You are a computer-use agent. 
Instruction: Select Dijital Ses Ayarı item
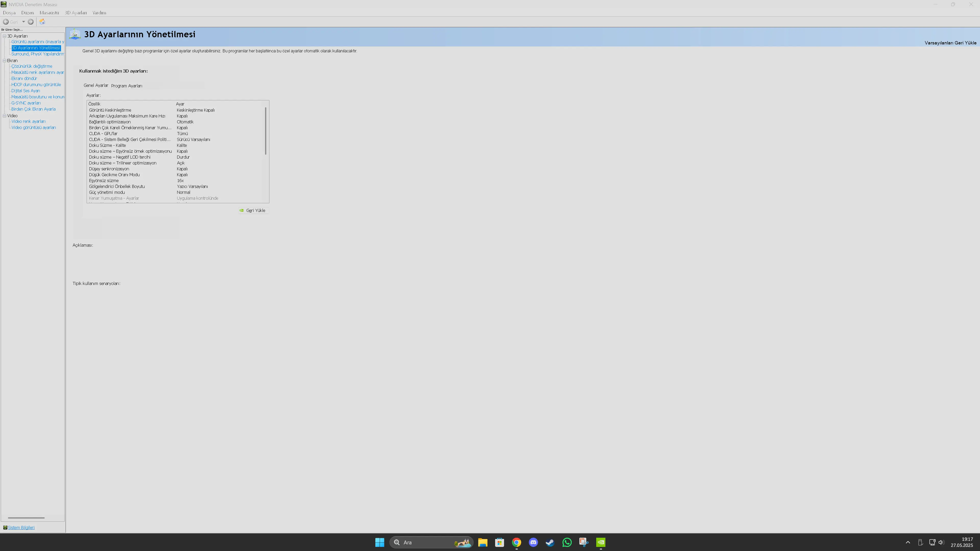(26, 91)
